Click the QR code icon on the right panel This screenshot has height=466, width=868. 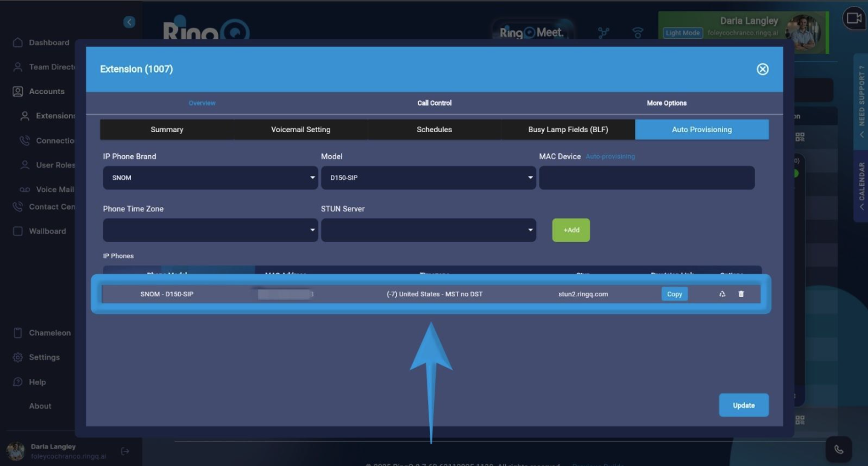[x=800, y=136]
